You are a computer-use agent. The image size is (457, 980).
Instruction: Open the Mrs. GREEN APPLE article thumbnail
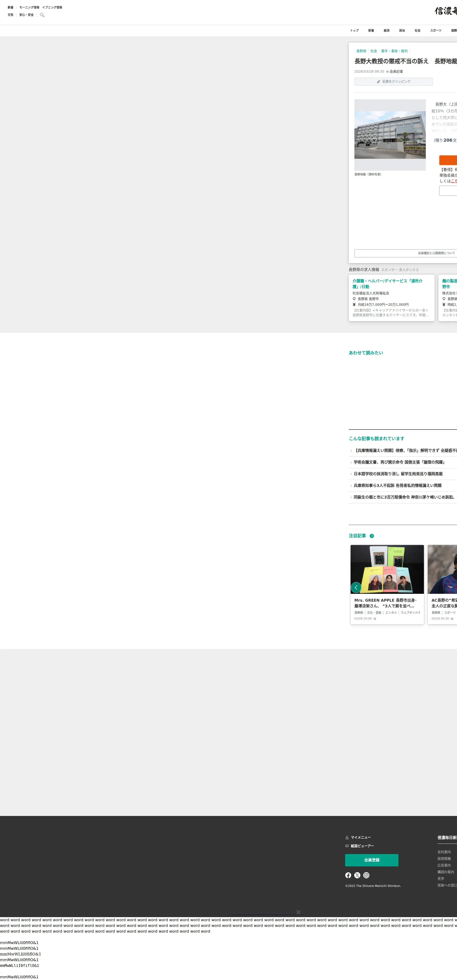coord(387,570)
